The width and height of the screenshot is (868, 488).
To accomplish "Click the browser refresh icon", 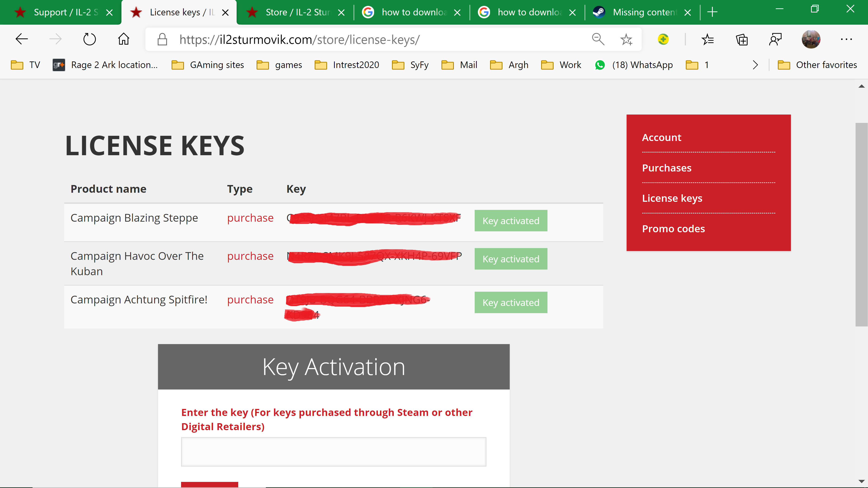I will 89,39.
